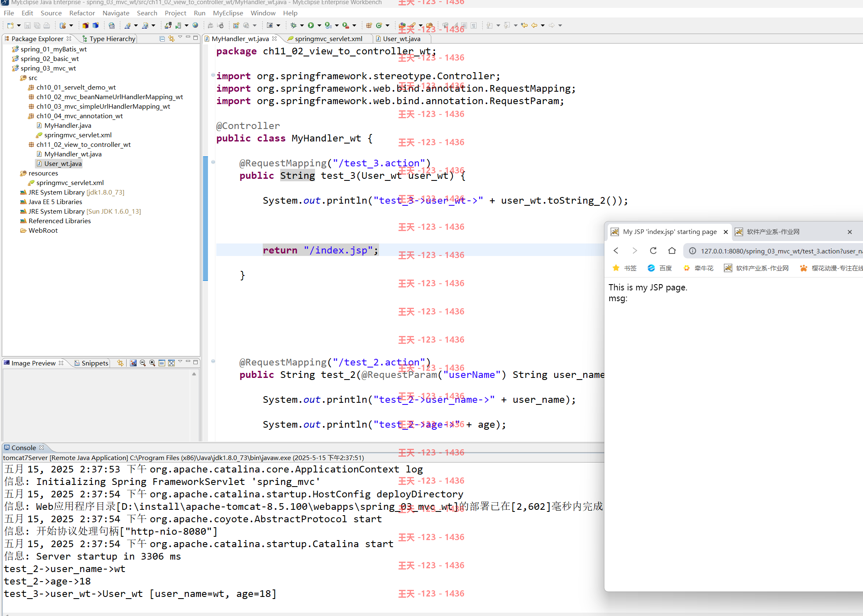The image size is (863, 616).
Task: Open the Debug configurations dropdown arrow
Action: click(x=302, y=26)
